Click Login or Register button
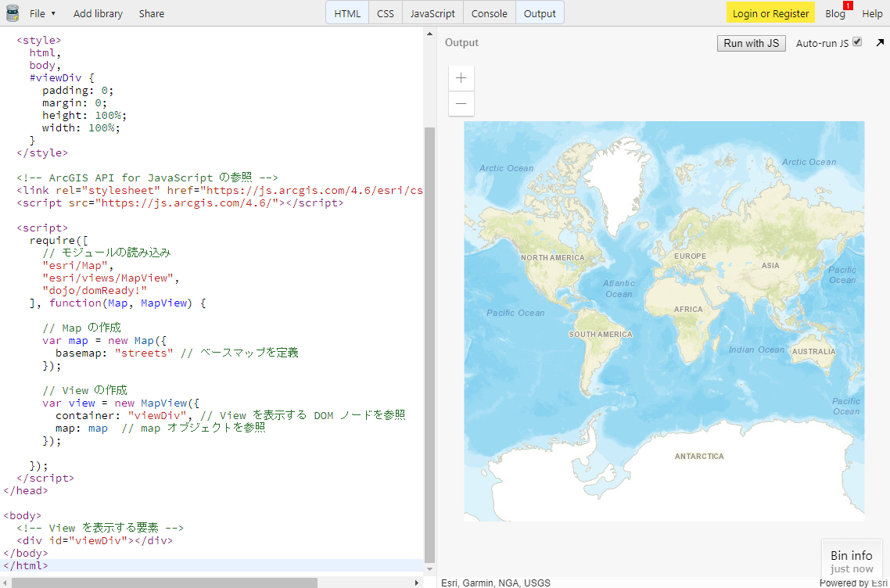Image resolution: width=890 pixels, height=588 pixels. click(770, 13)
